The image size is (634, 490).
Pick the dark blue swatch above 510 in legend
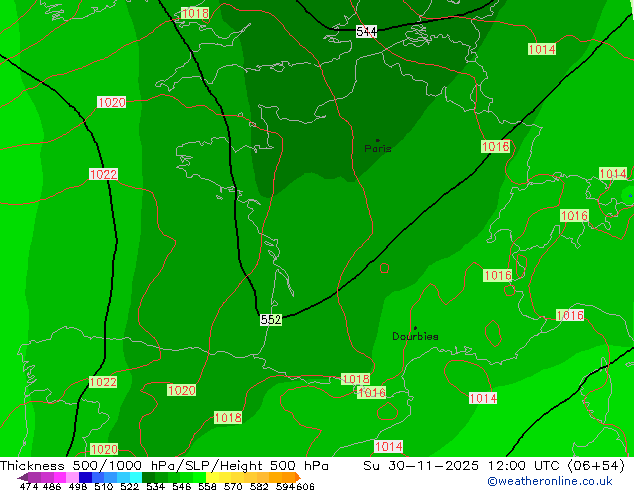pyautogui.click(x=85, y=477)
